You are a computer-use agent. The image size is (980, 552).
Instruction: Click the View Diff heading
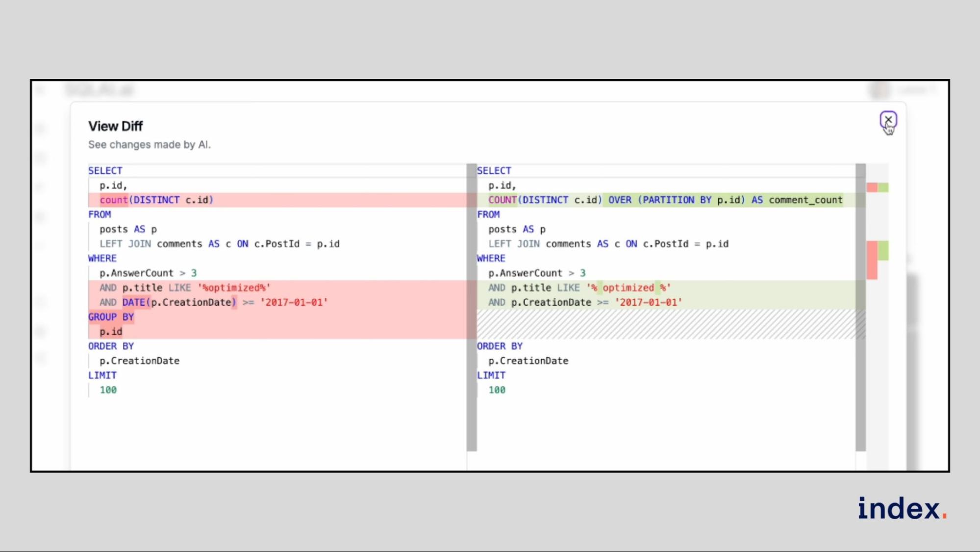point(116,126)
